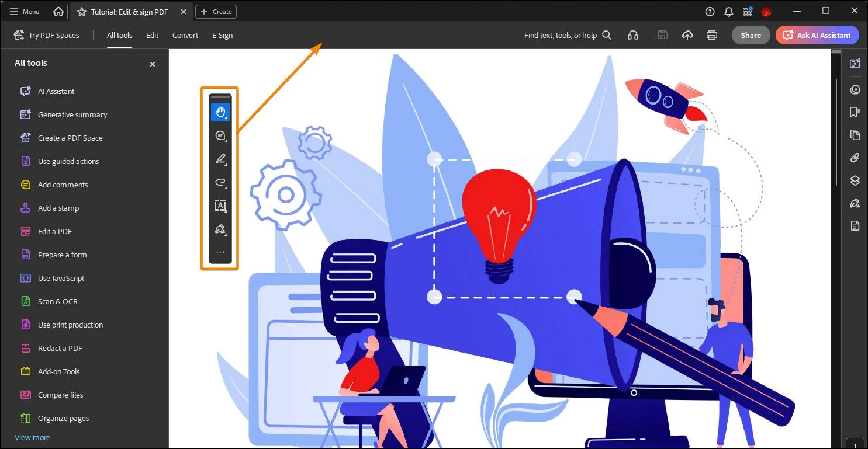Close the All tools panel
Image resolution: width=868 pixels, height=449 pixels.
click(x=153, y=64)
